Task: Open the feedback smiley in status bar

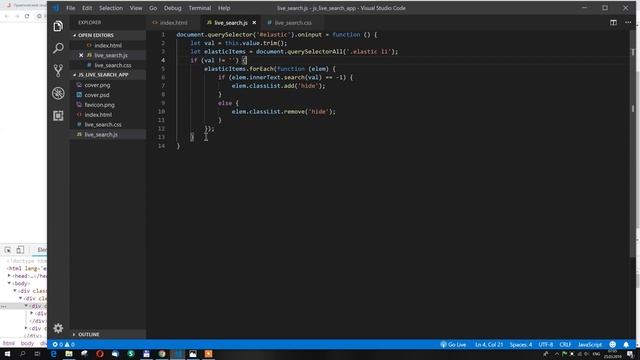Action: [612, 344]
